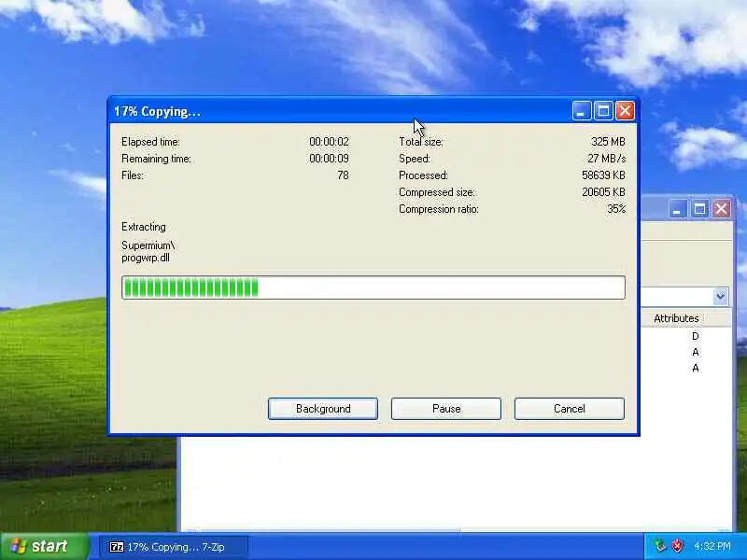This screenshot has width=747, height=560.
Task: Open the Windows start menu
Action: tap(44, 546)
